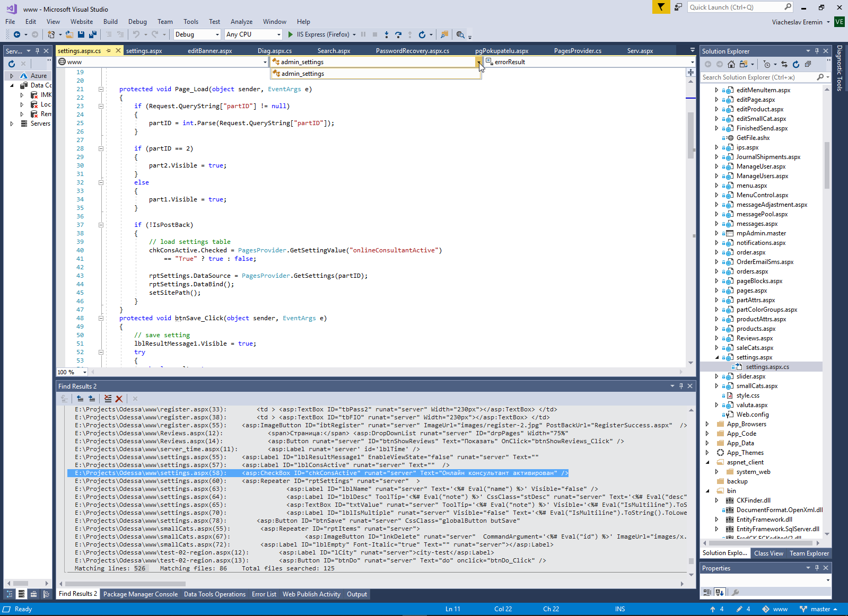Toggle pin on the settings.aspx.cs tab
848x616 pixels.
(109, 51)
